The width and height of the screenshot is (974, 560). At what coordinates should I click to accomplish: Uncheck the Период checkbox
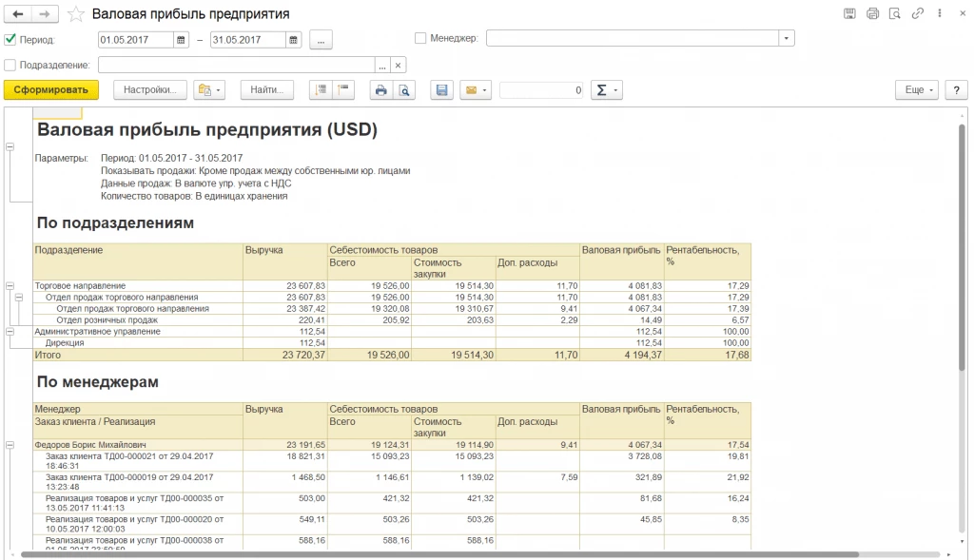pyautogui.click(x=10, y=39)
